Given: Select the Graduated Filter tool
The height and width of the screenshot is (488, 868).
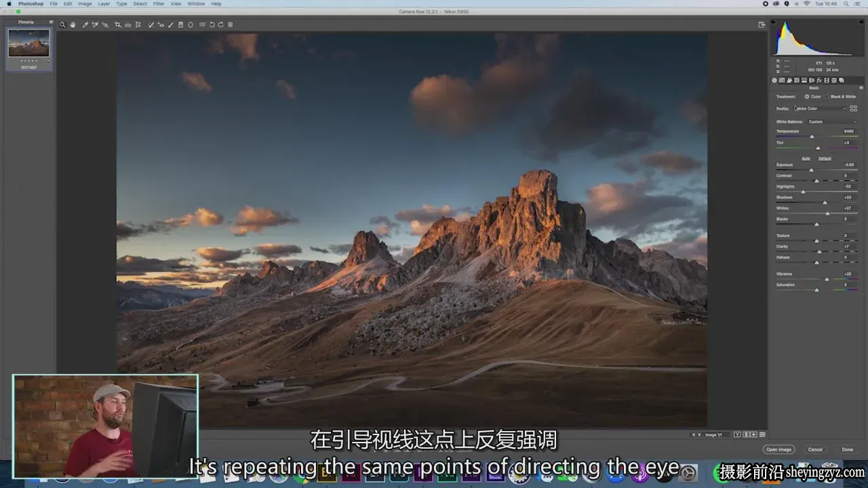Looking at the screenshot, I should tap(180, 24).
